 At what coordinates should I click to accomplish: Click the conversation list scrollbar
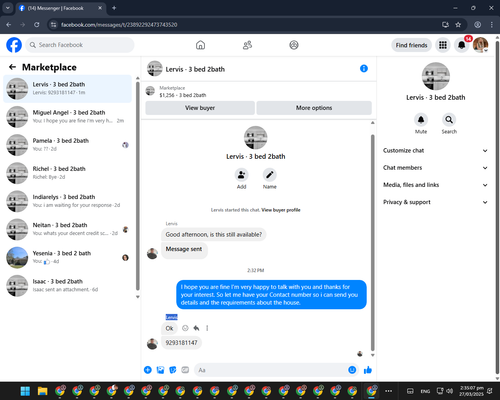coord(138,185)
